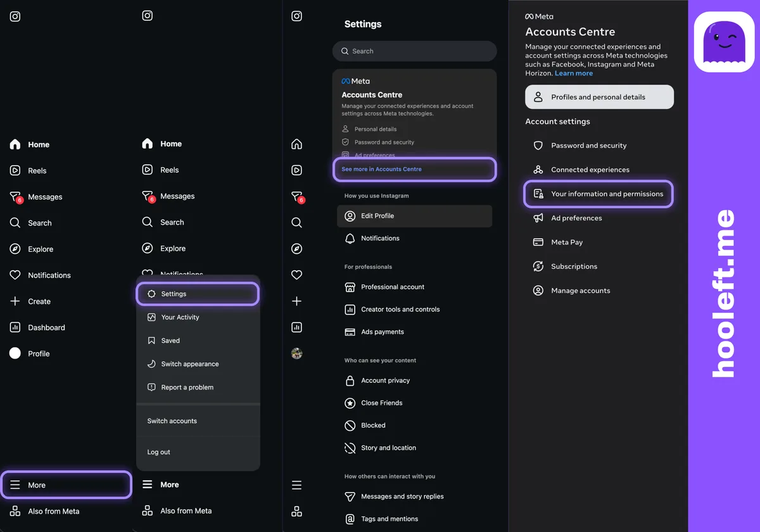760x532 pixels.
Task: Click Reels in sidebar with open More menu
Action: (160, 170)
